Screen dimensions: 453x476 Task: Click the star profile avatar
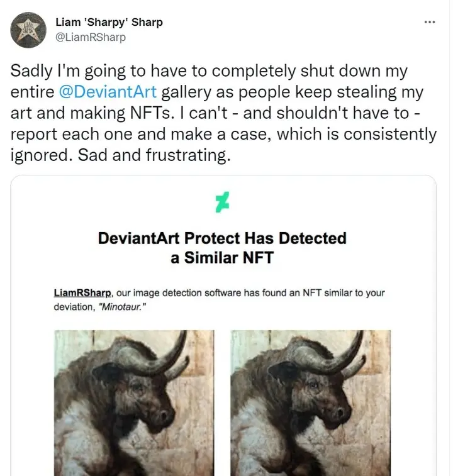pyautogui.click(x=28, y=30)
